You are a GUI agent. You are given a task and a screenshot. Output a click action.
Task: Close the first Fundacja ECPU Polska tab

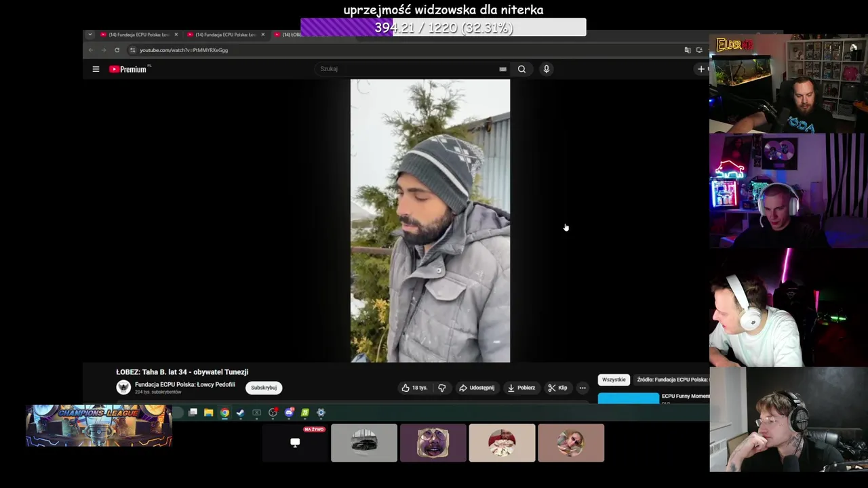[x=176, y=35]
